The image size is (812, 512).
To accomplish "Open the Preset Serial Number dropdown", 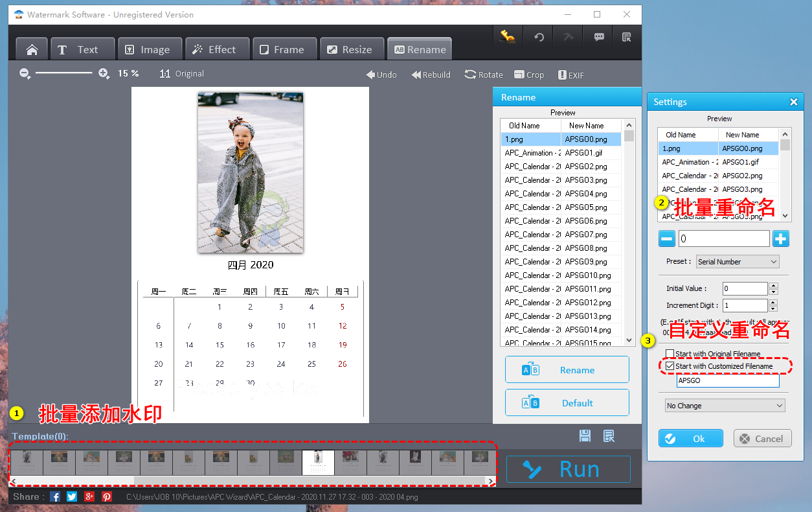I will tap(738, 262).
